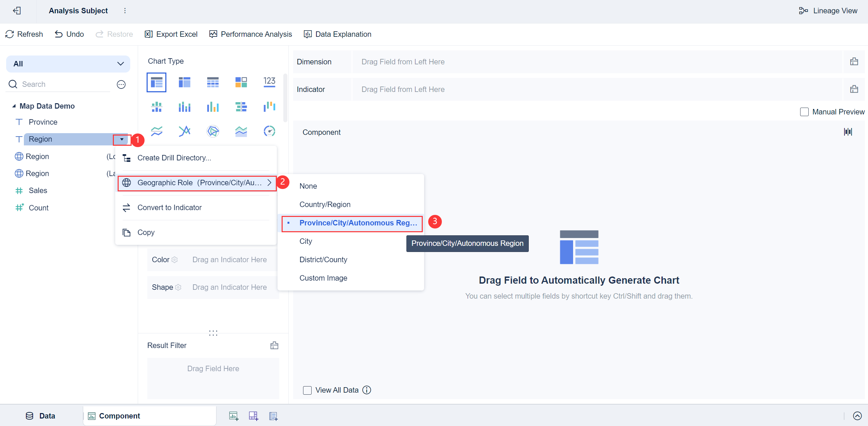
Task: Open Lineage View
Action: 828,11
